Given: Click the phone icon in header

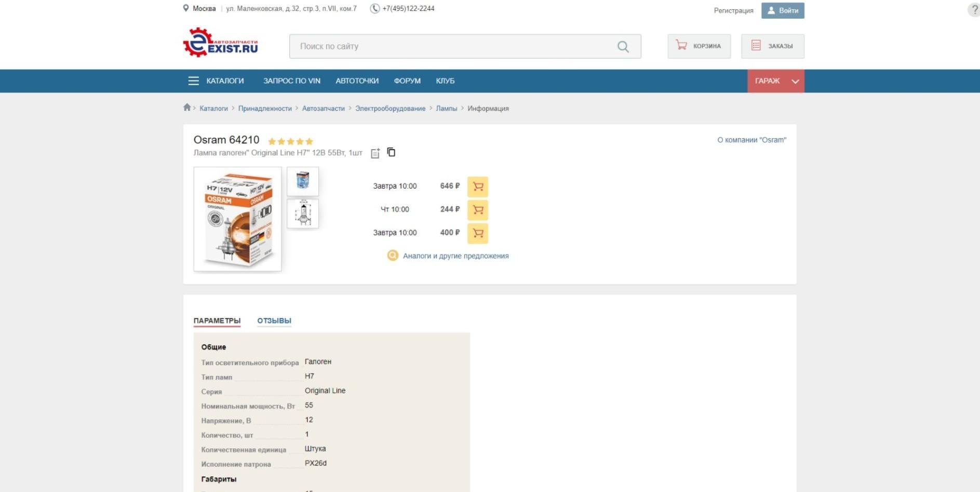Looking at the screenshot, I should point(374,8).
